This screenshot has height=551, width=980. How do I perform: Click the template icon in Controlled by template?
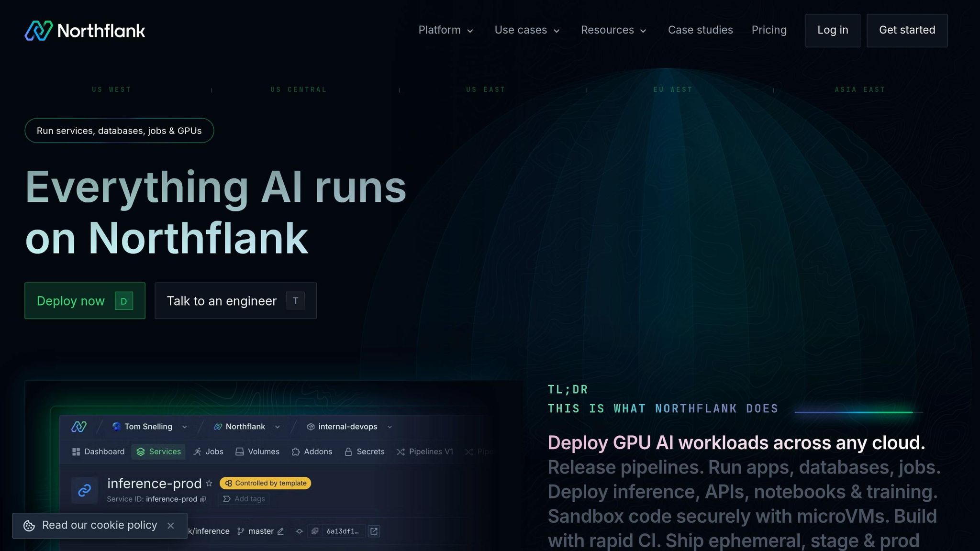[228, 483]
